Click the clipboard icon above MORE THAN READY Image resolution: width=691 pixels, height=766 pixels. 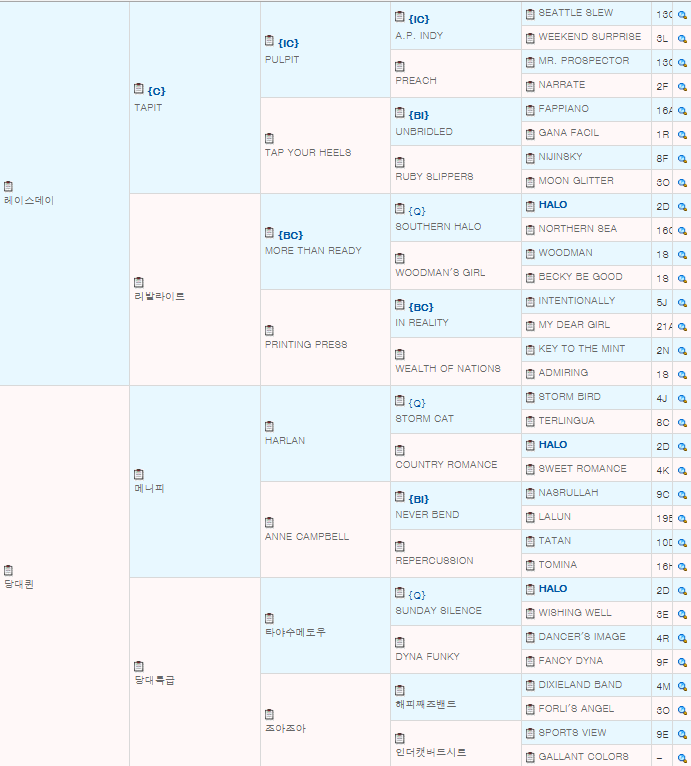click(269, 233)
